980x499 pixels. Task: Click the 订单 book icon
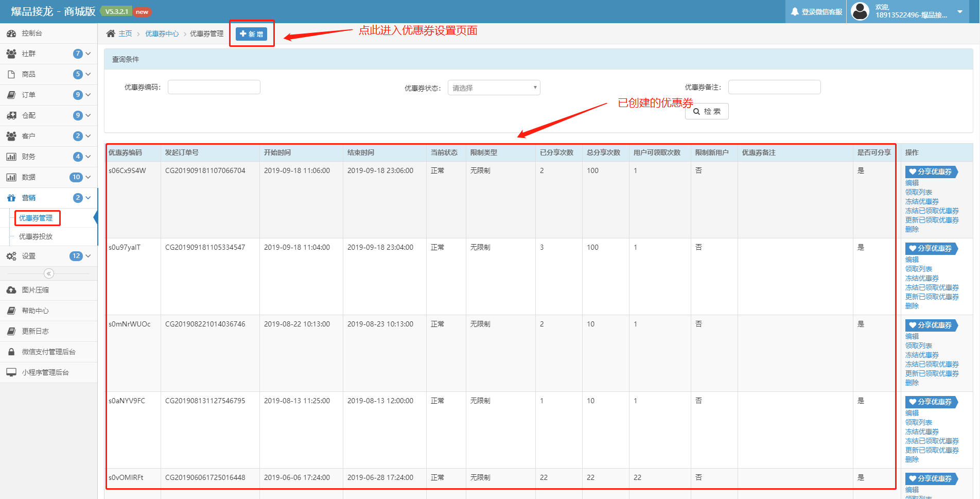coord(11,95)
